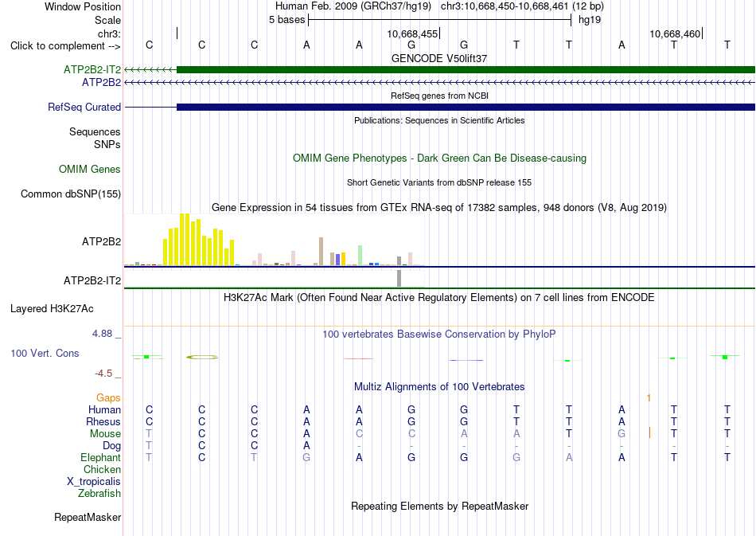756x536 pixels.
Task: Click ATP2B2-IT2 label in the GTEx track
Action: coord(92,280)
